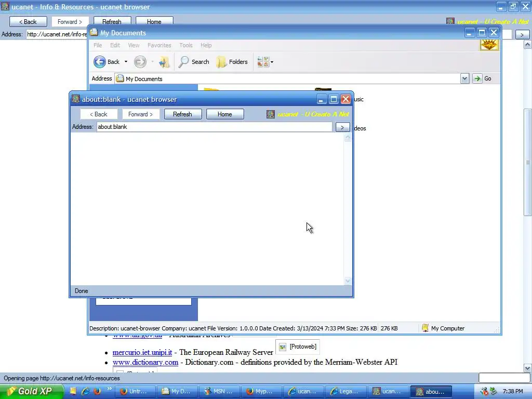Click Gold XP Start button
The height and width of the screenshot is (399, 532).
click(32, 391)
